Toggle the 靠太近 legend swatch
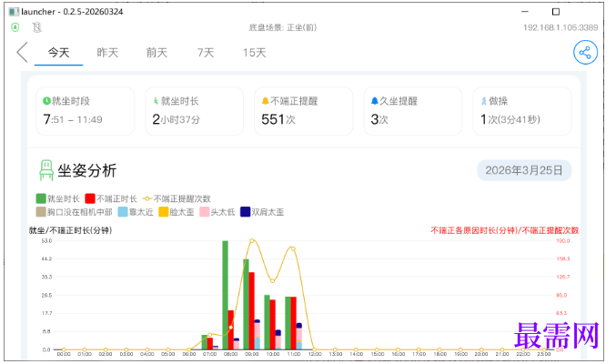The height and width of the screenshot is (364, 616). [123, 212]
